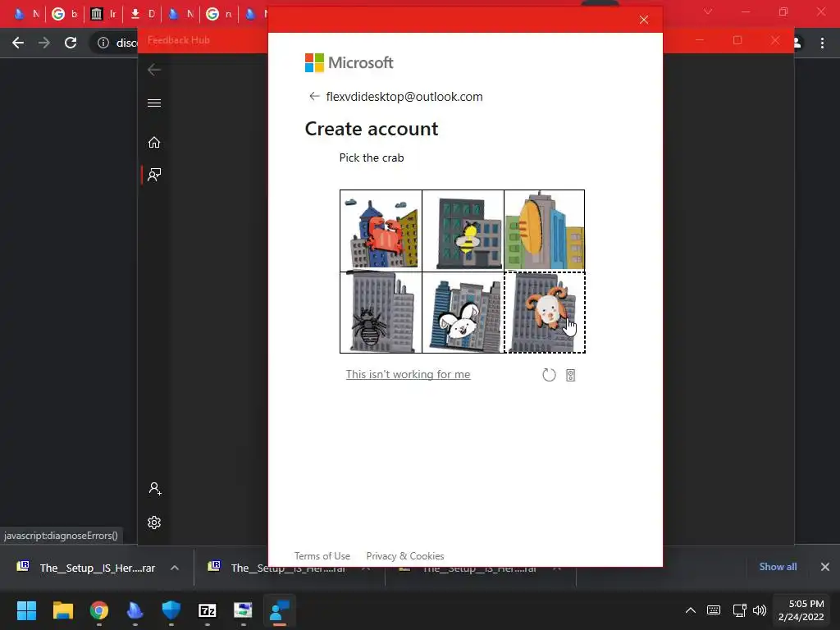Select the orange bread-shaped building tile

pyautogui.click(x=545, y=231)
